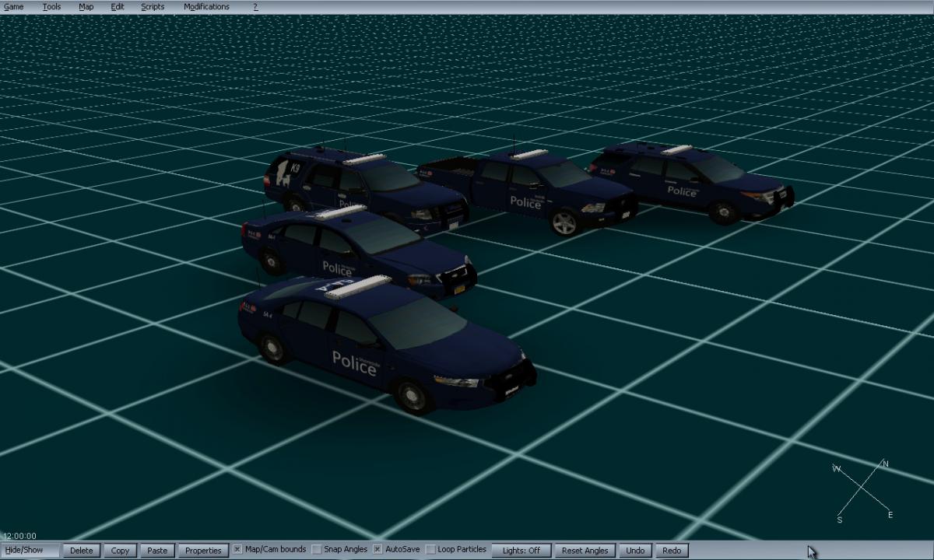The height and width of the screenshot is (560, 934).
Task: Open the Map menu
Action: (x=86, y=6)
